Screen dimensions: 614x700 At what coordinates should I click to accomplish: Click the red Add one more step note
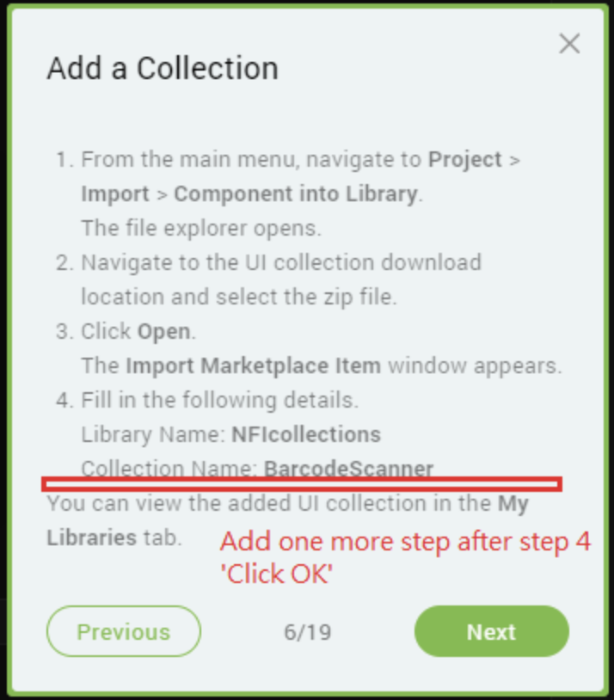coord(405,542)
